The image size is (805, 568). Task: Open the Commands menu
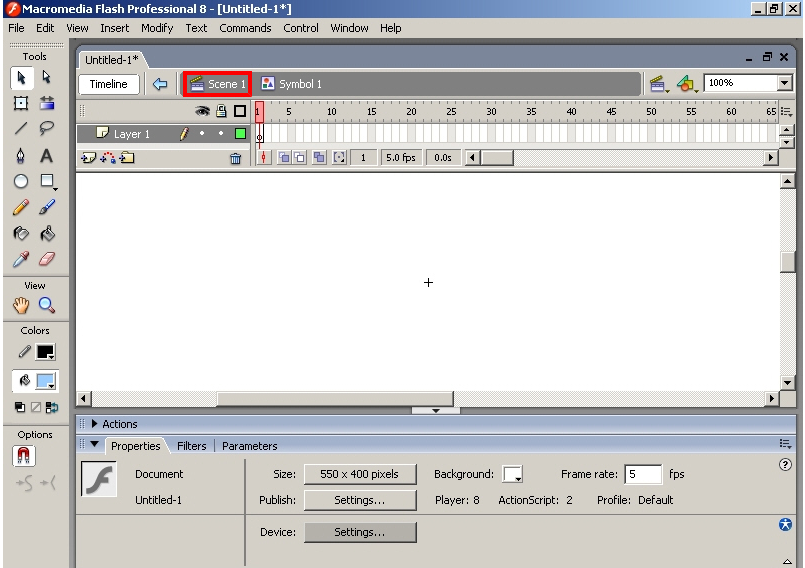click(245, 28)
